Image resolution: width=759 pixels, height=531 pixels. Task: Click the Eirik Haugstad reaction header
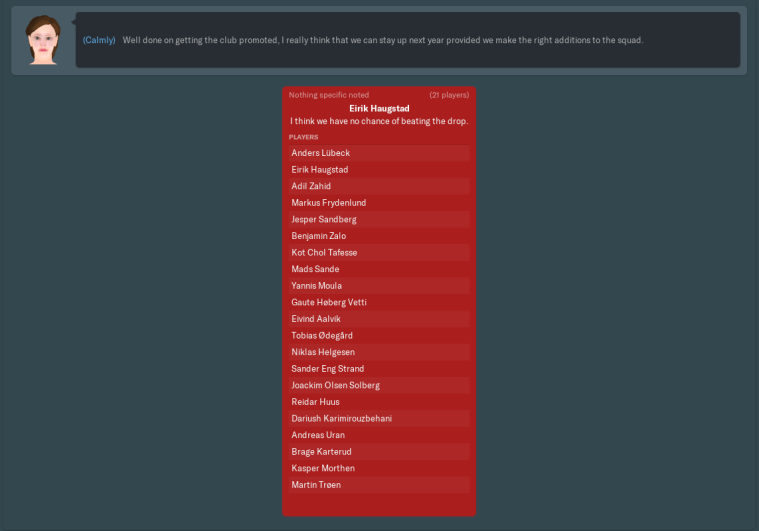pos(379,108)
